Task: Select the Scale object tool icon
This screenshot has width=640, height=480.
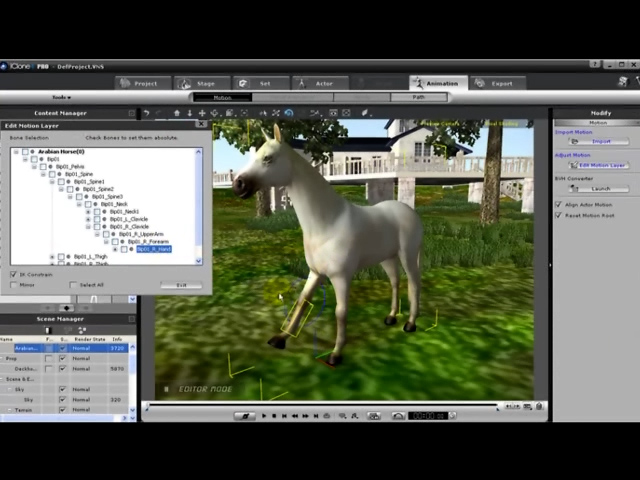Action: click(x=276, y=113)
